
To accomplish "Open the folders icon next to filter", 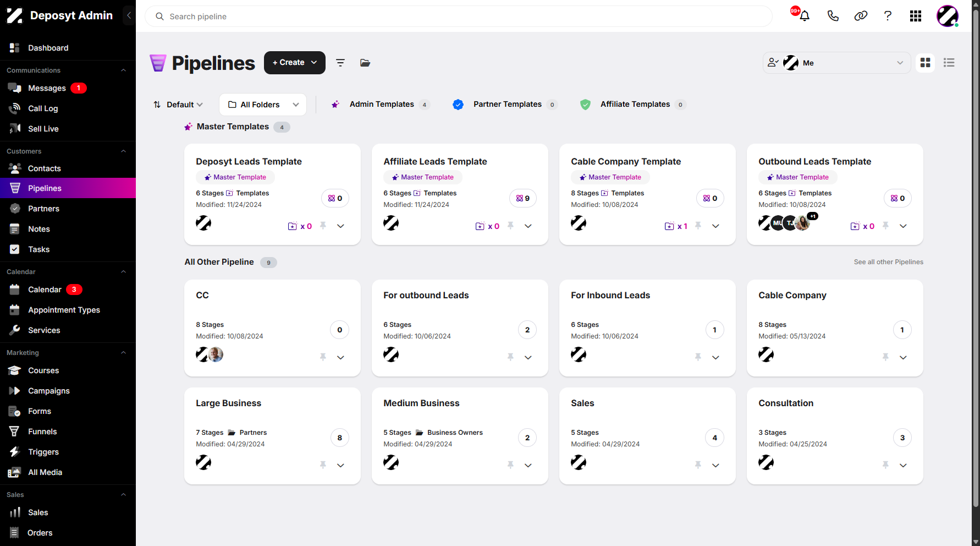I will tap(365, 63).
